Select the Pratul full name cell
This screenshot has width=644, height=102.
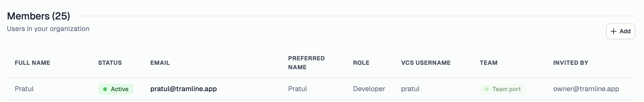point(24,89)
